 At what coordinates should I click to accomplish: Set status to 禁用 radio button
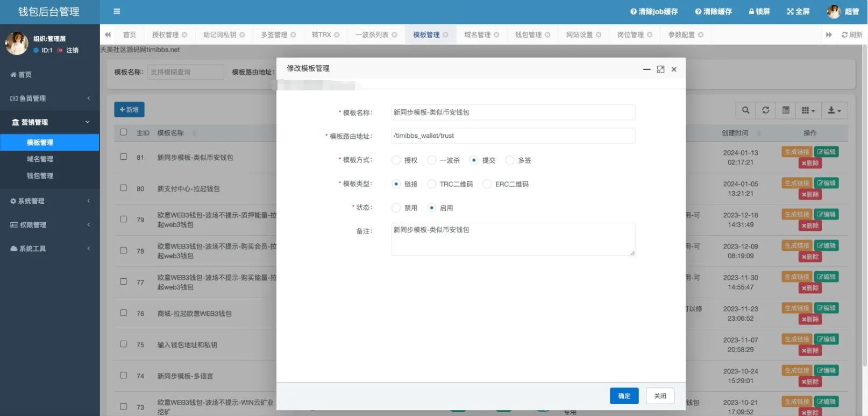[396, 208]
